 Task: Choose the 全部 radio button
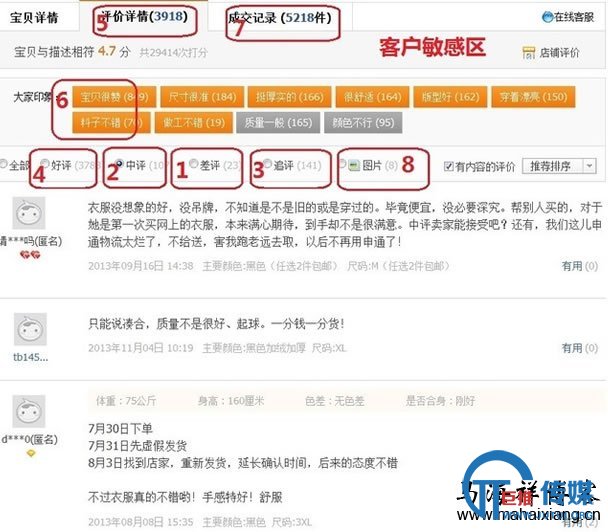point(3,164)
